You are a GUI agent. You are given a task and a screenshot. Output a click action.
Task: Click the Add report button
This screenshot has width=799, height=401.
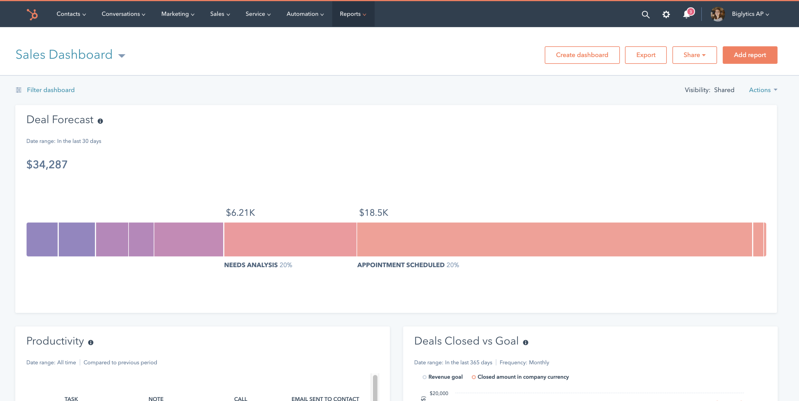(750, 55)
